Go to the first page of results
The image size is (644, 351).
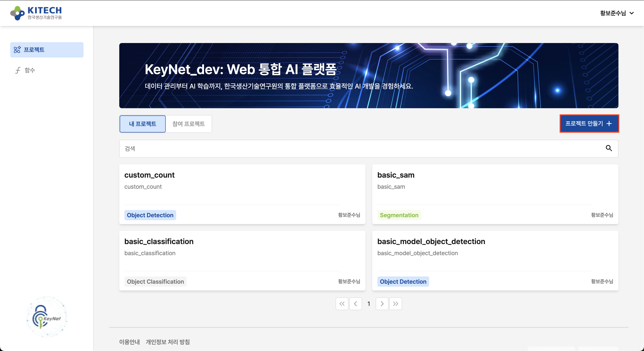[342, 304]
